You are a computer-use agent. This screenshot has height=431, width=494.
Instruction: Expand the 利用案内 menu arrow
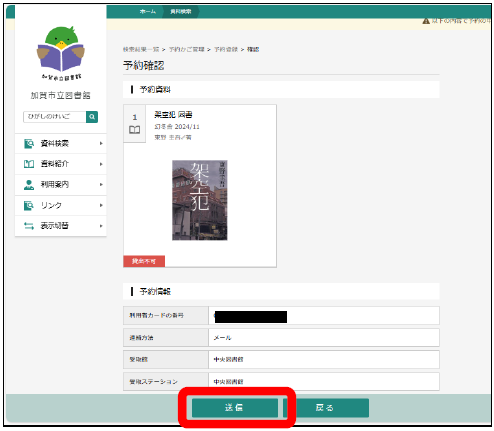click(101, 185)
